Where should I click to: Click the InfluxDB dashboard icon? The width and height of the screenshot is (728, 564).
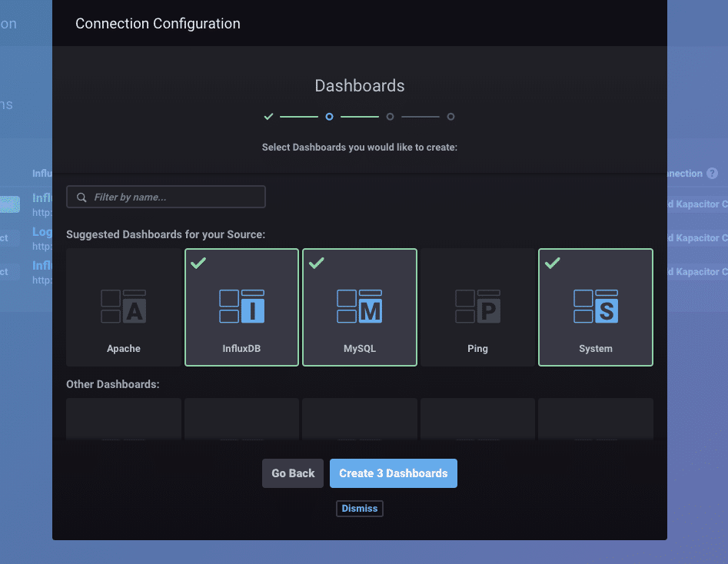click(x=241, y=306)
